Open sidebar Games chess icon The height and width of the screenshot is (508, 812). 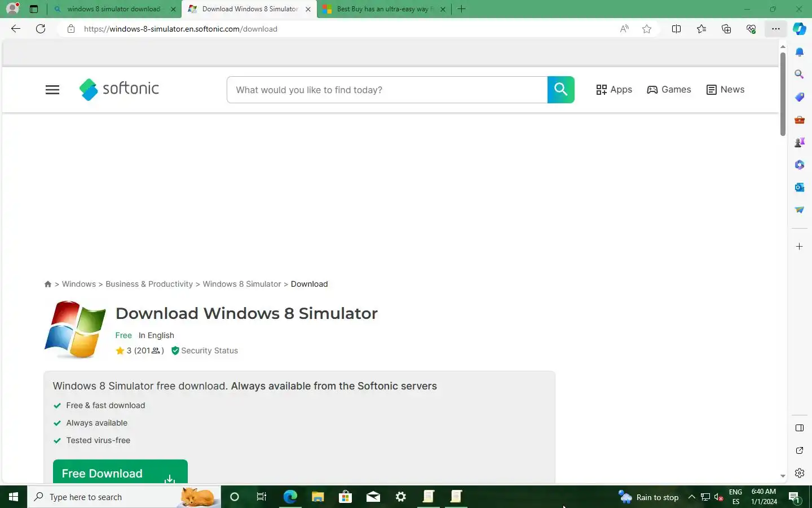tap(800, 142)
